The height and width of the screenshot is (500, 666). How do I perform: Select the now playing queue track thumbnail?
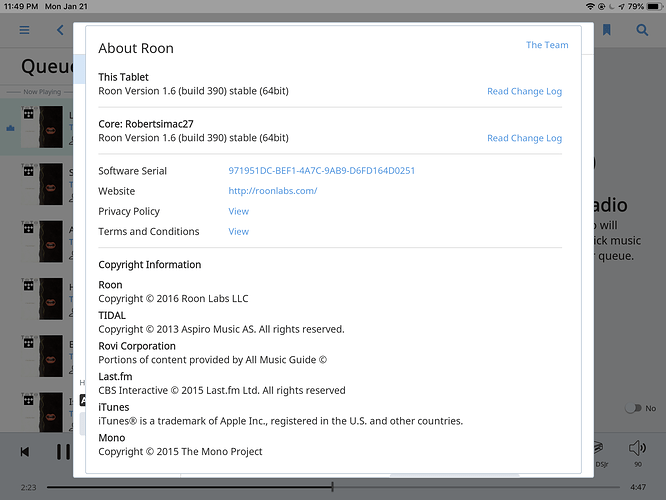click(42, 127)
